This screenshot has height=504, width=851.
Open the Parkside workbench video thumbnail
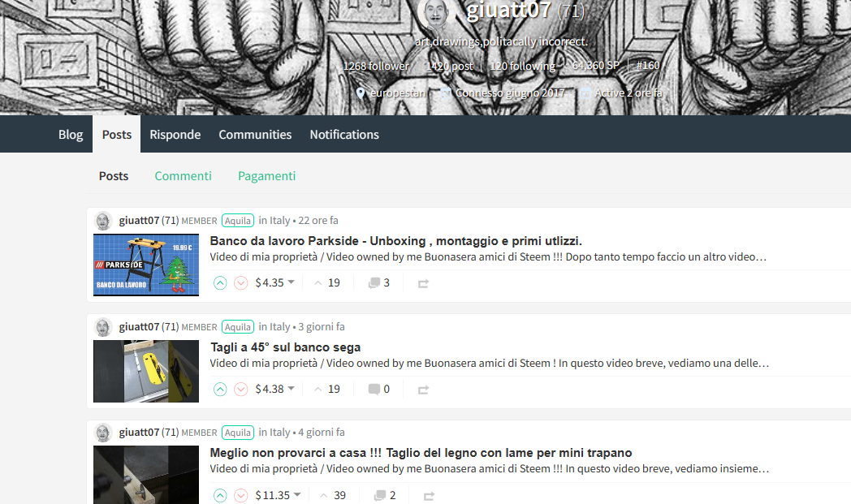point(146,265)
